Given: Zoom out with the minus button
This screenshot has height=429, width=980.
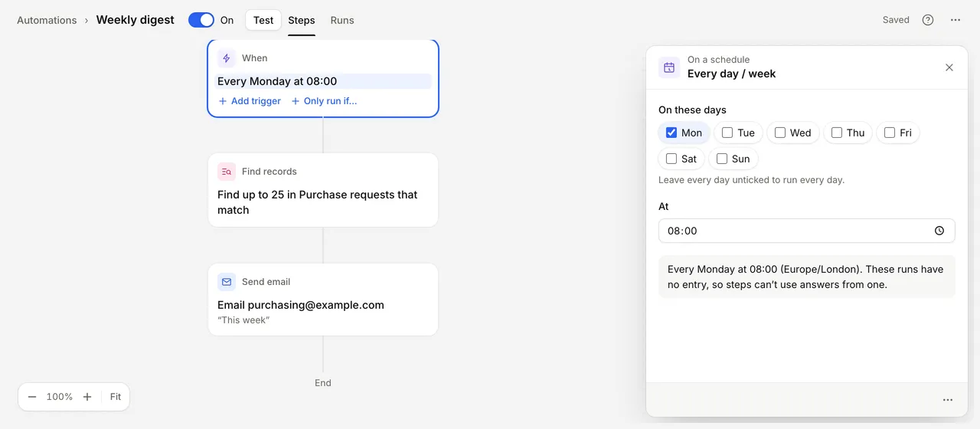Looking at the screenshot, I should point(32,397).
